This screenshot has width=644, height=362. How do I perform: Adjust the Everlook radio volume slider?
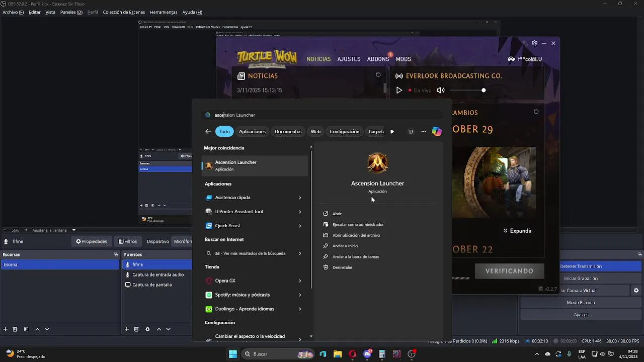click(x=468, y=90)
